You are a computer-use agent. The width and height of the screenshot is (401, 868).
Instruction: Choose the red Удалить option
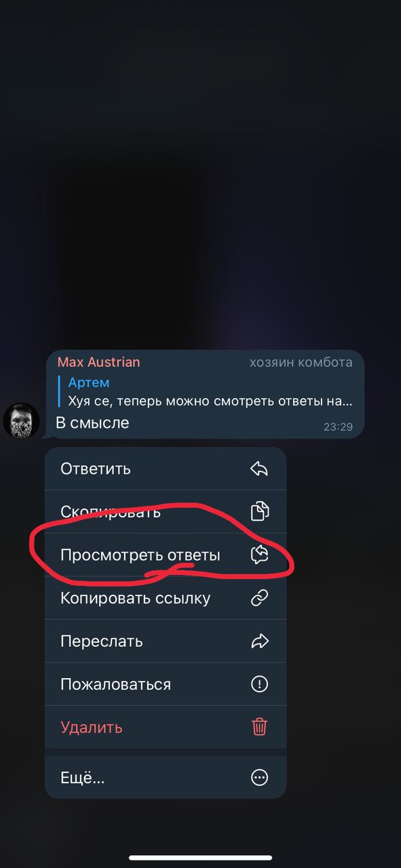pyautogui.click(x=166, y=727)
